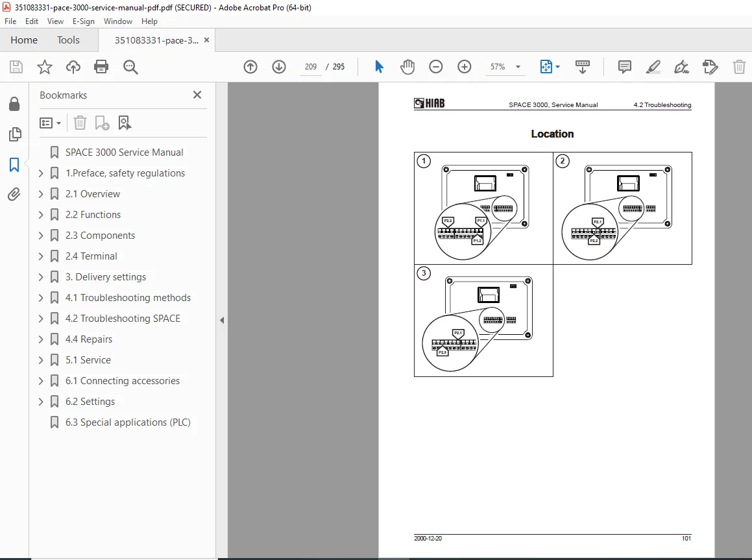752x560 pixels.
Task: Open the page thumbnails panel
Action: (15, 134)
